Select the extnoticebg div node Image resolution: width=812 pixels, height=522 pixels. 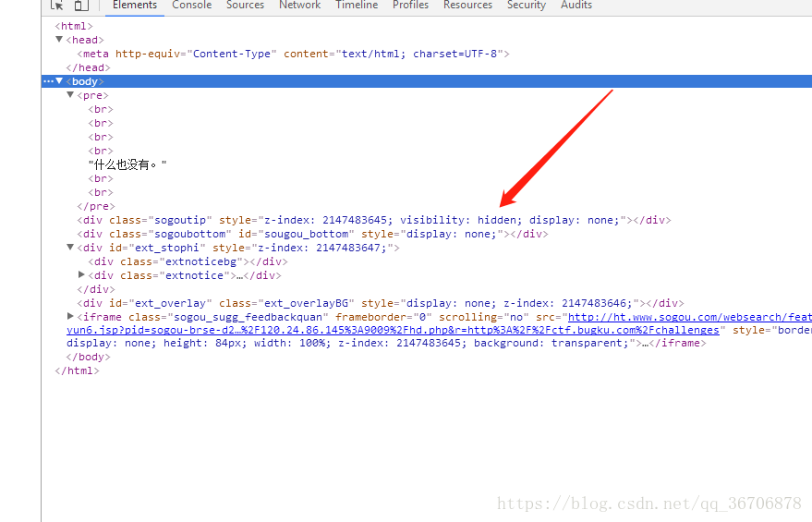(188, 261)
